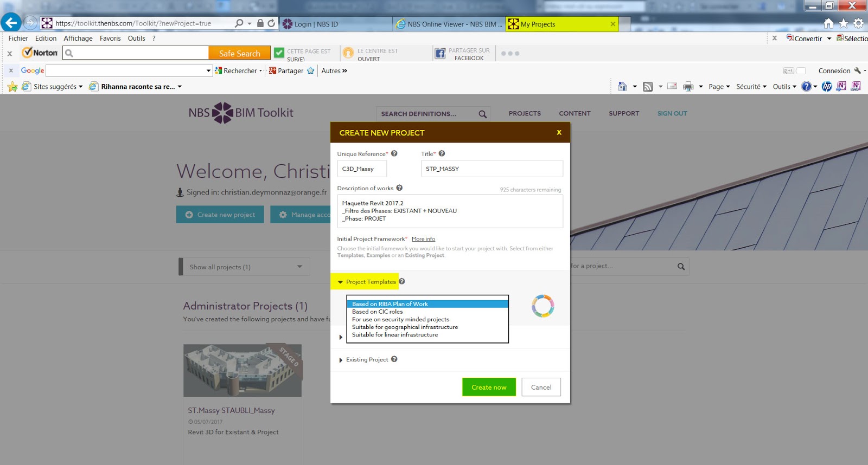Select Suitable for linear infrastructure template

(427, 334)
